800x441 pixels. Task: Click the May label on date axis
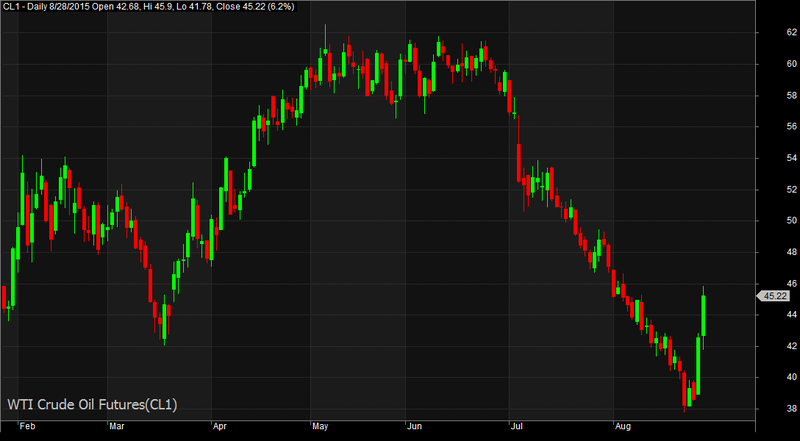(x=319, y=426)
